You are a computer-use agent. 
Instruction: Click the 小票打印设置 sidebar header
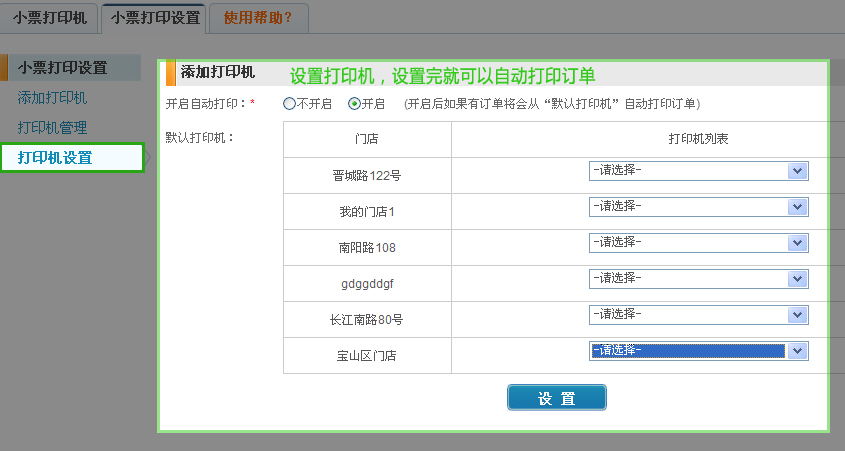pyautogui.click(x=62, y=68)
